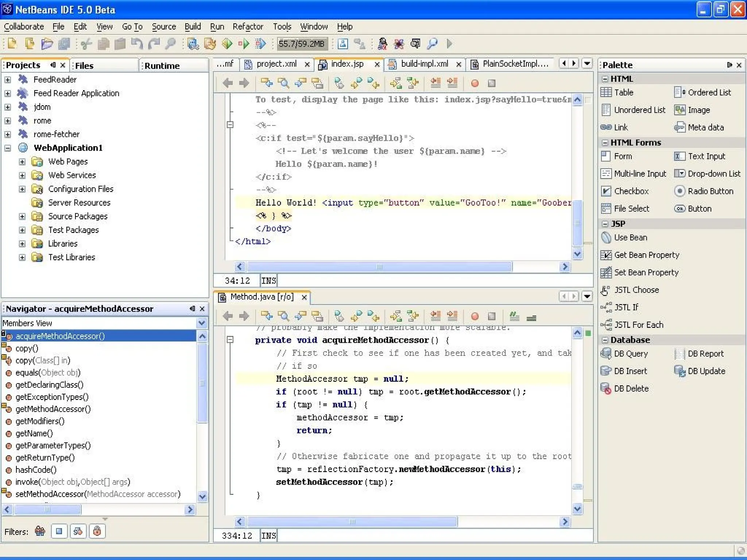This screenshot has width=747, height=560.
Task: Switch to the build-impl.xml tab
Action: tap(424, 64)
